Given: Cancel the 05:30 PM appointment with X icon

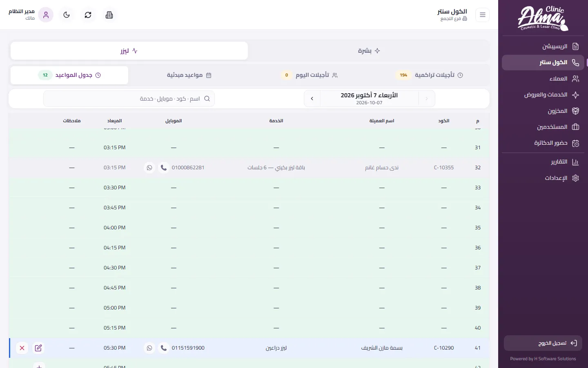Looking at the screenshot, I should click(x=22, y=348).
